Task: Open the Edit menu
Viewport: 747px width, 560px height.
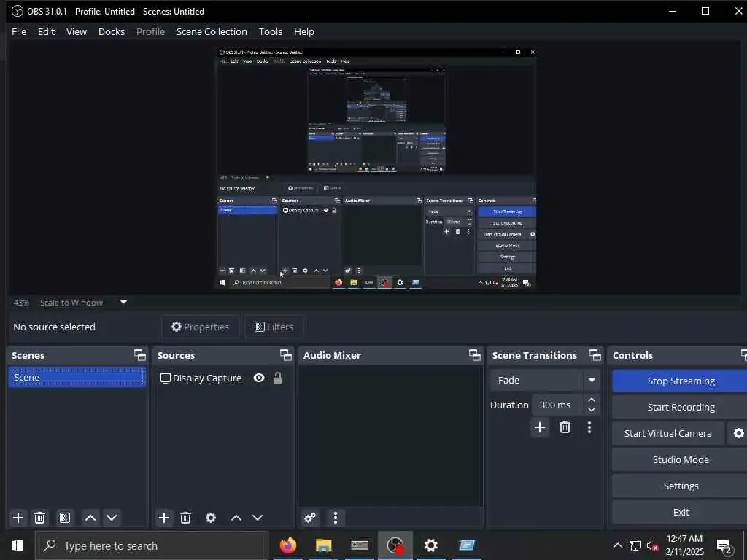Action: click(46, 31)
